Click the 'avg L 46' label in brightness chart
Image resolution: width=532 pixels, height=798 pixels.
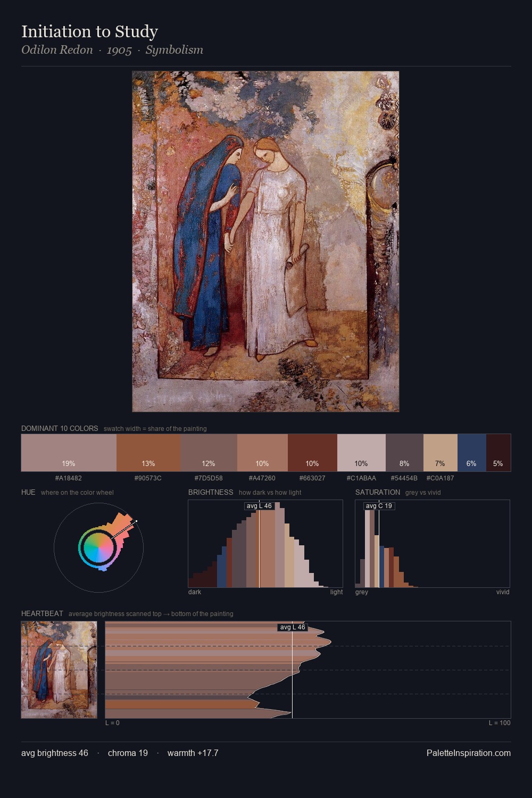click(x=259, y=506)
